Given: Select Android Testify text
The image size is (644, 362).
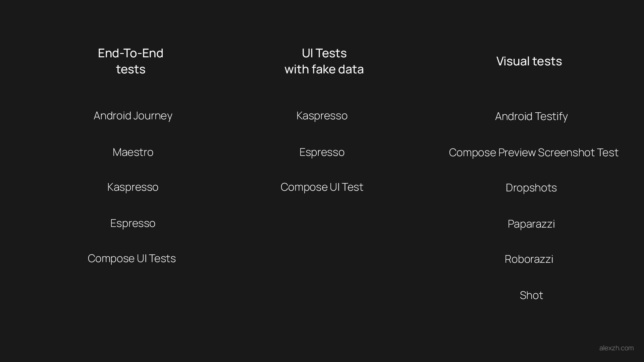Looking at the screenshot, I should click(531, 116).
